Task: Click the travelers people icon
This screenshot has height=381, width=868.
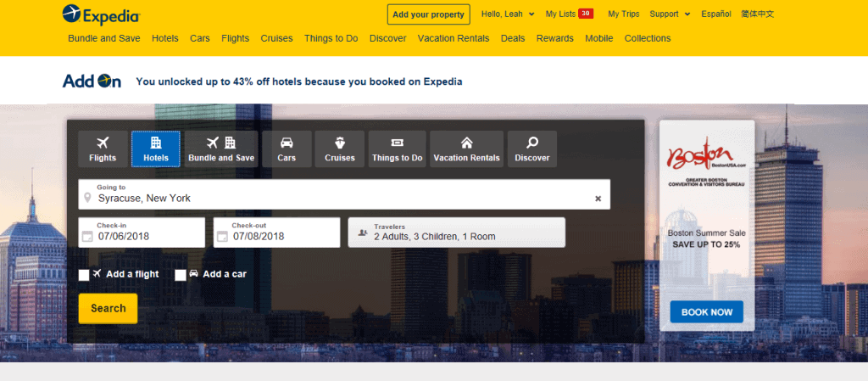Action: tap(363, 233)
